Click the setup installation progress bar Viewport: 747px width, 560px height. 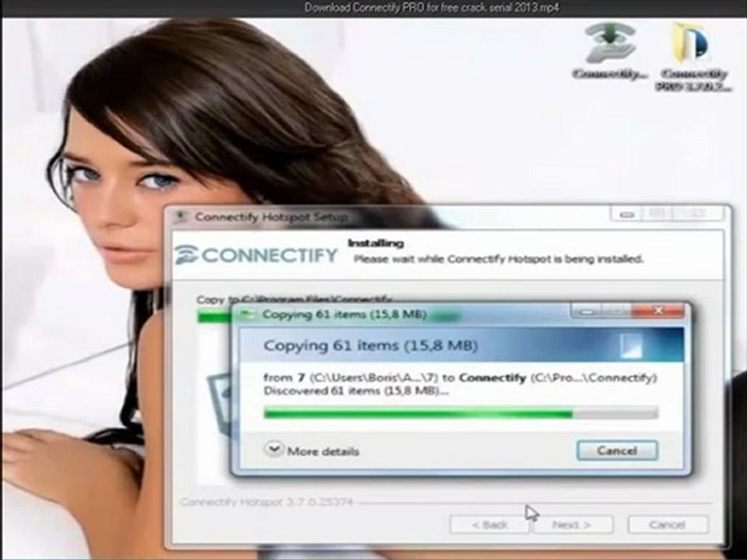coord(213,317)
